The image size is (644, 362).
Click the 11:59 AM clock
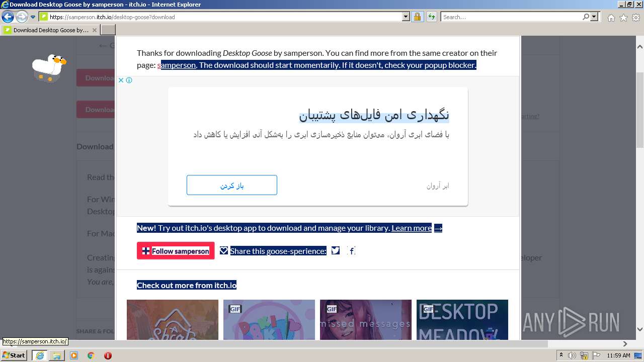pyautogui.click(x=618, y=355)
